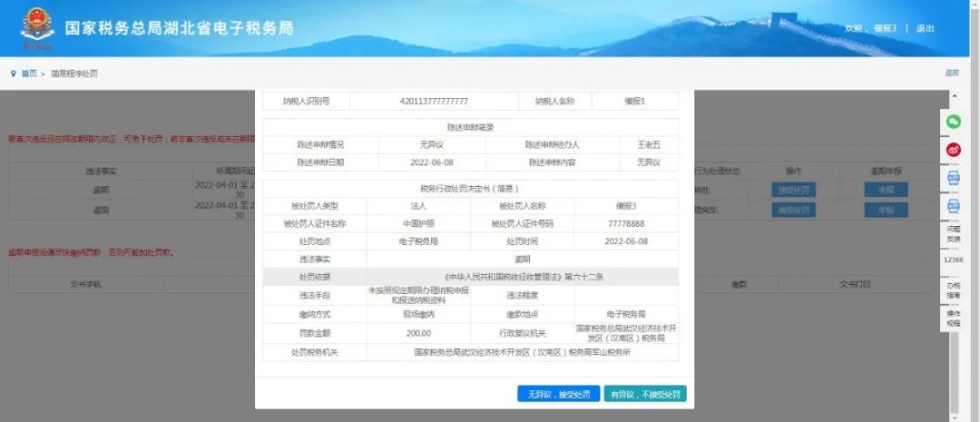Image resolution: width=980 pixels, height=422 pixels.
Task: Click the 未按照规定期限办理纳税申报 cell
Action: click(418, 295)
